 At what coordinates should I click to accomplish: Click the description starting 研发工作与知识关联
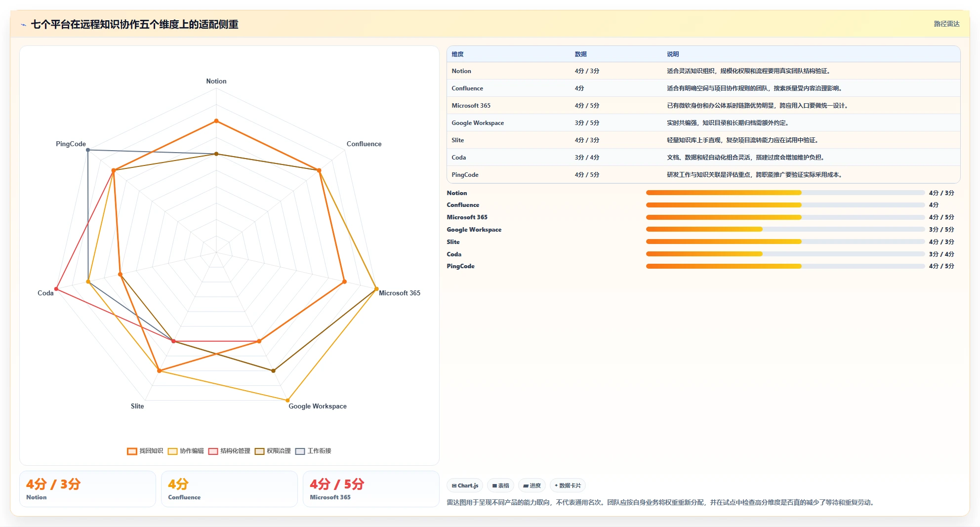click(x=755, y=175)
